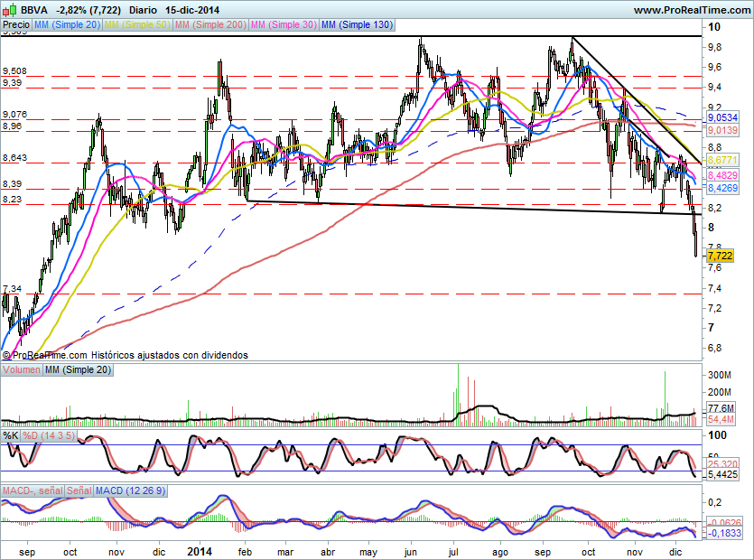Click the Volumen panel label
Viewport: 754px width, 560px height.
pyautogui.click(x=22, y=369)
